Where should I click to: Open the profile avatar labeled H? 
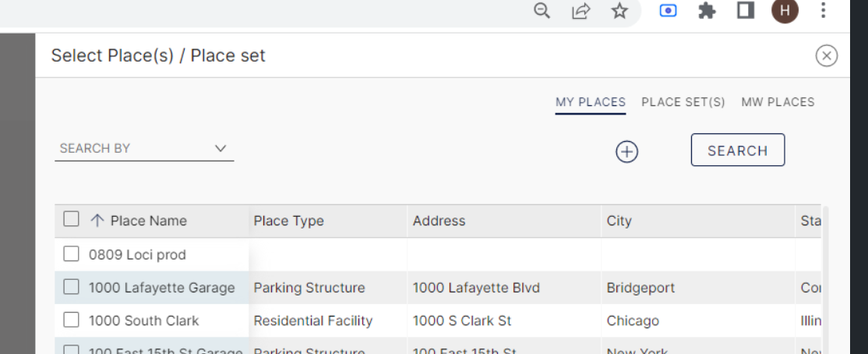785,10
